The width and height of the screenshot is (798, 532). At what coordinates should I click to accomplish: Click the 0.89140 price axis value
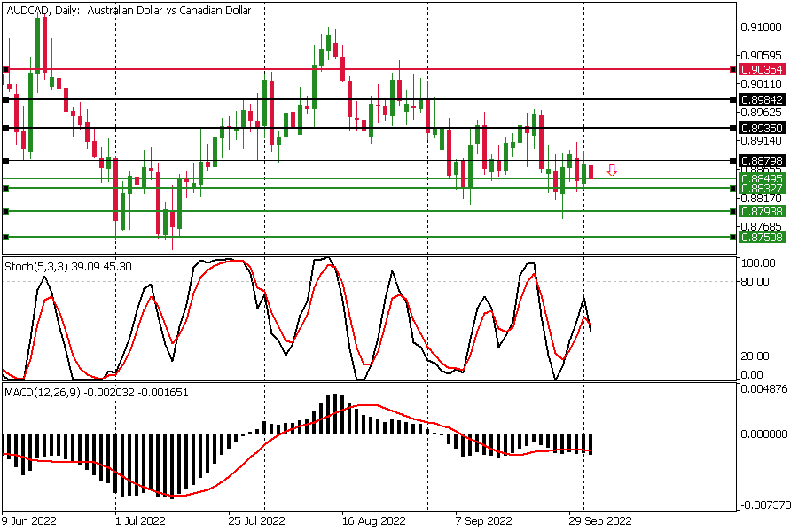[x=761, y=140]
